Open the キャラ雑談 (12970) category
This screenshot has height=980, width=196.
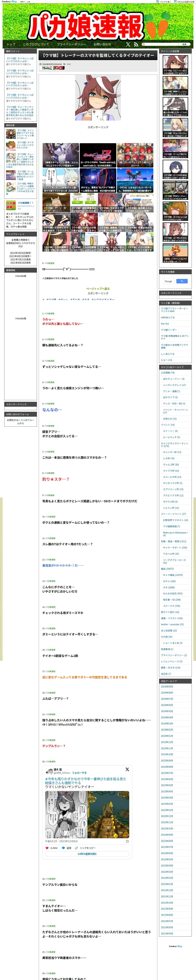click(x=173, y=575)
